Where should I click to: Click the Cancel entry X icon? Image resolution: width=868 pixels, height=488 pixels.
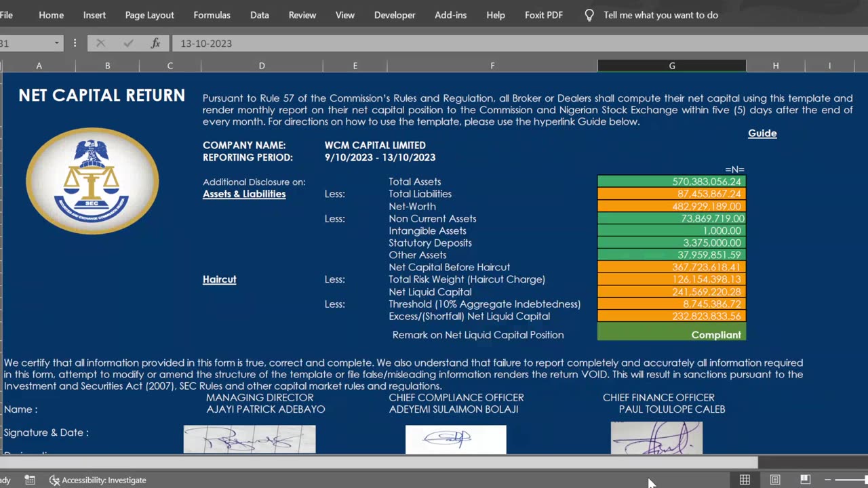[x=100, y=43]
